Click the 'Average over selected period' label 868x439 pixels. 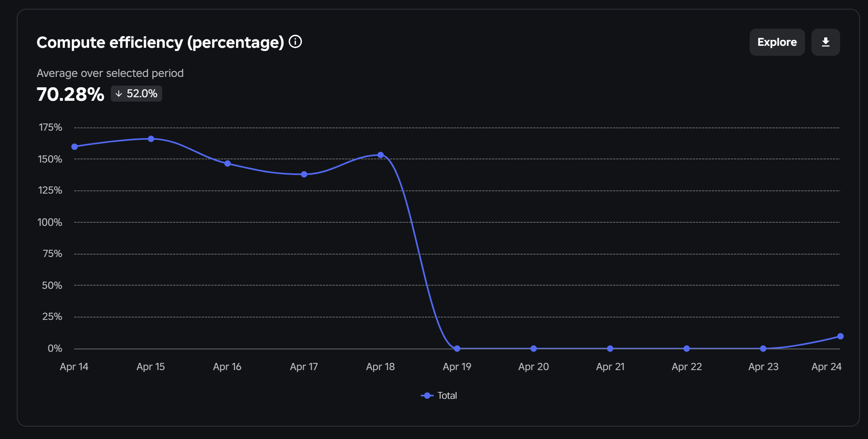(110, 73)
